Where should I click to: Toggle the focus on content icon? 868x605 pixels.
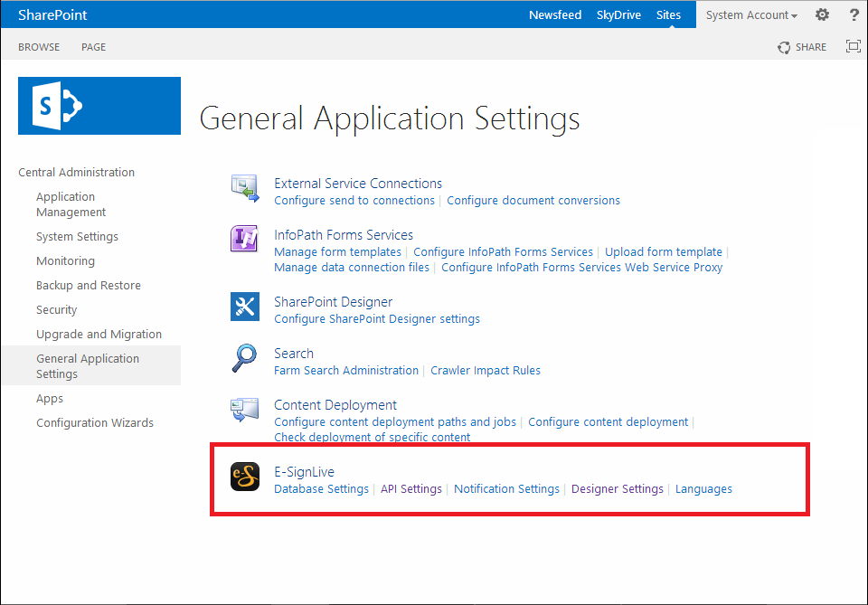(x=853, y=47)
